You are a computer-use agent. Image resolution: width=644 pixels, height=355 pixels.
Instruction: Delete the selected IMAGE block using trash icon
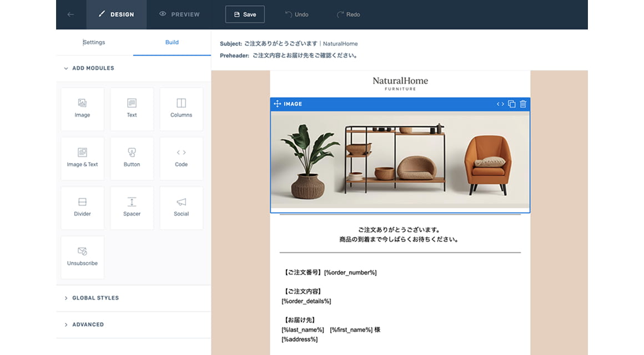522,104
